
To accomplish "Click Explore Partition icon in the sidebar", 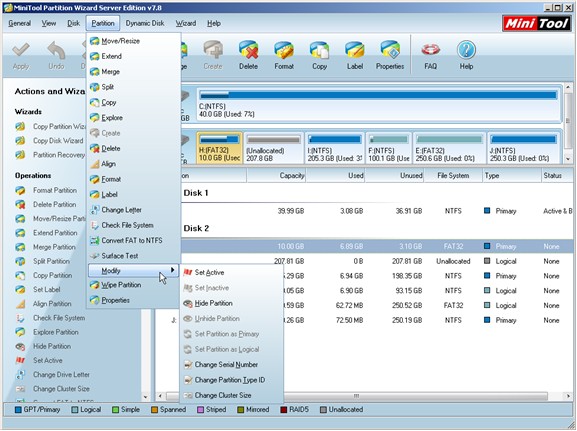I will [x=20, y=332].
